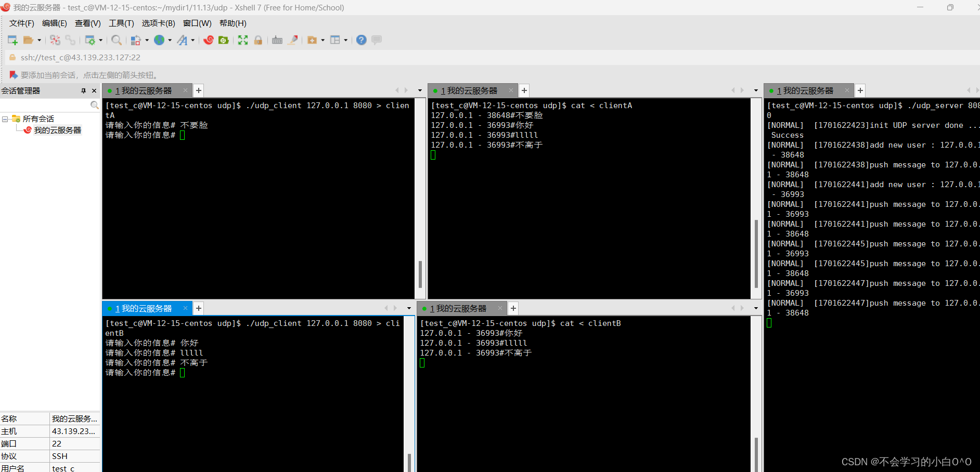Click the Disconnect toolbar icon
The width and height of the screenshot is (980, 472).
point(55,40)
